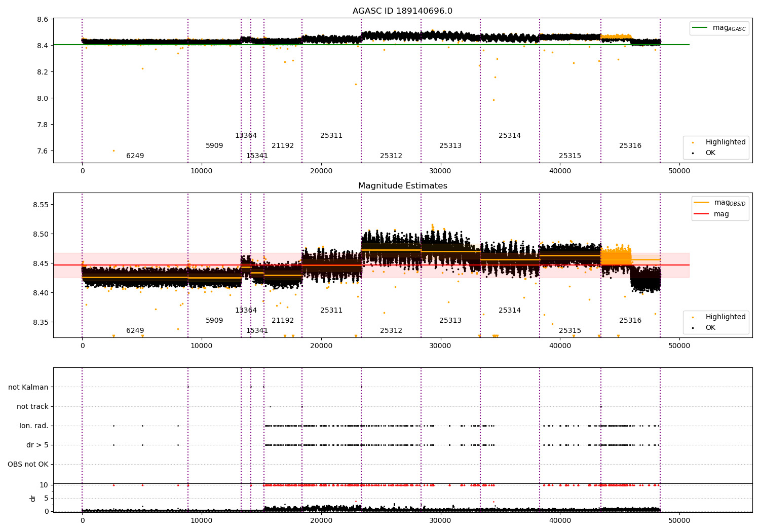Click y-axis tick '8.45' in middle plot
Screen dimensions: 760x532
pyautogui.click(x=41, y=263)
